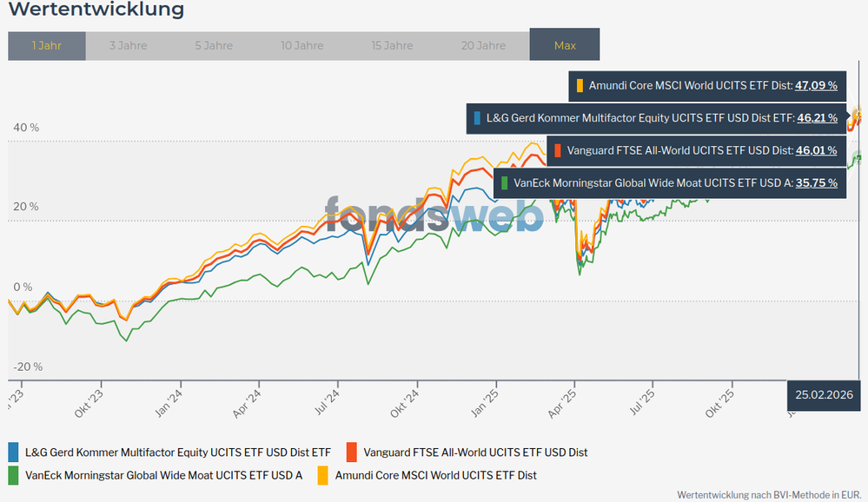Toggle Vanguard FTSE All-World legend entry

pyautogui.click(x=467, y=452)
